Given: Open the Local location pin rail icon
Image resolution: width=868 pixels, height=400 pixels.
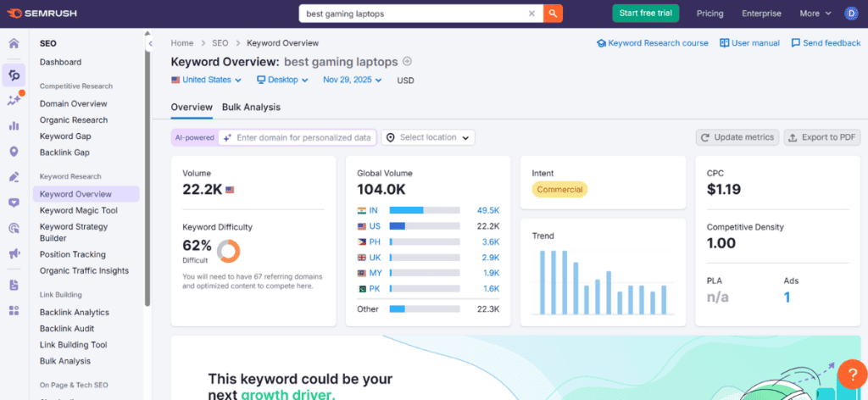Looking at the screenshot, I should (14, 152).
